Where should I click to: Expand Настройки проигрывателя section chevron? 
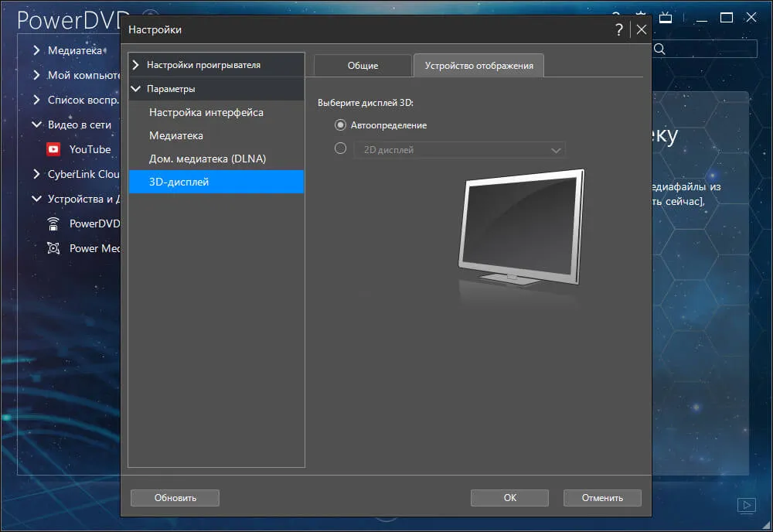point(136,65)
